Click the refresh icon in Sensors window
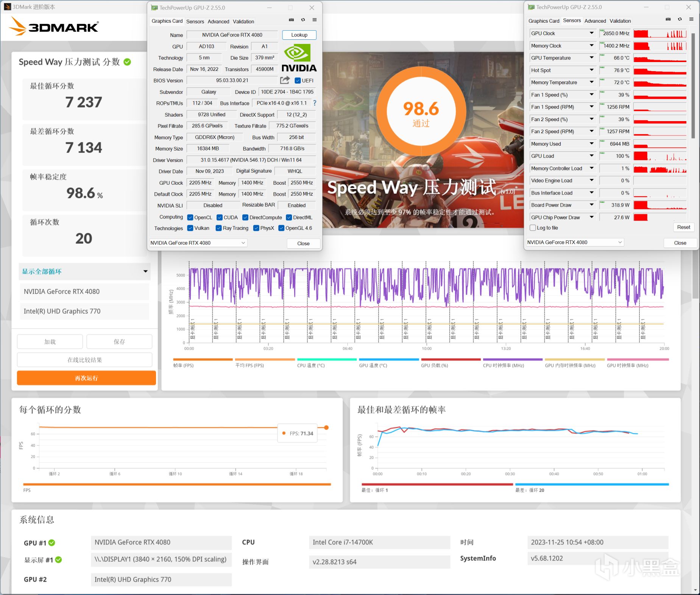 680,19
